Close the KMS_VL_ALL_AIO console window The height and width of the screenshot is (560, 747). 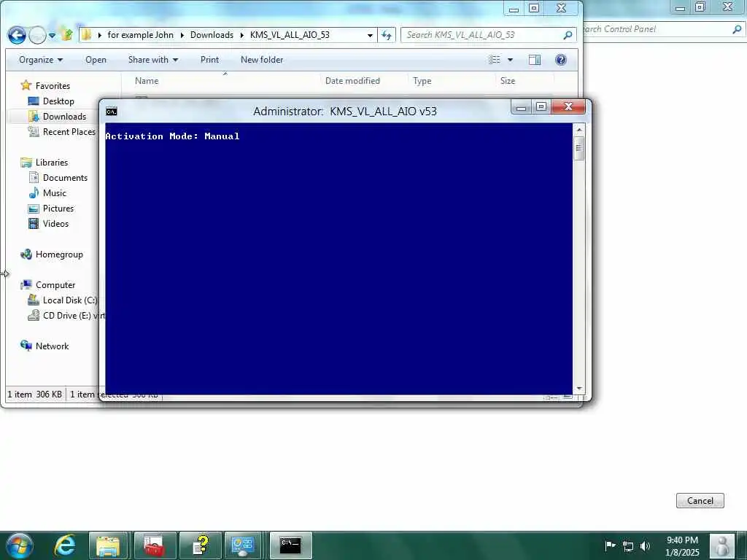[568, 107]
